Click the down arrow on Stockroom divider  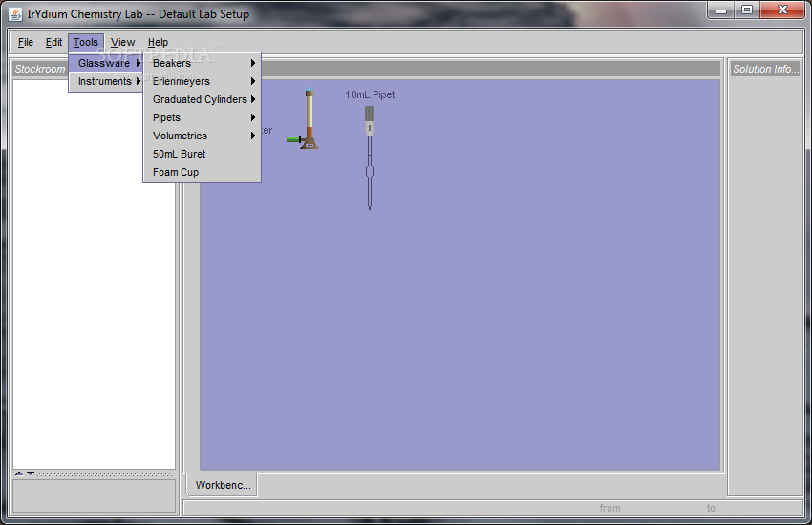[31, 473]
